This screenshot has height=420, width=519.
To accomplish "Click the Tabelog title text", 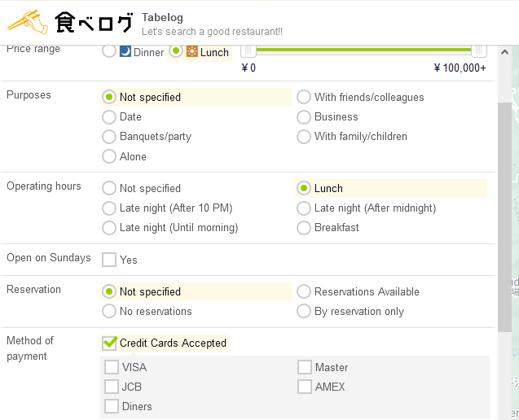I will coord(162,18).
